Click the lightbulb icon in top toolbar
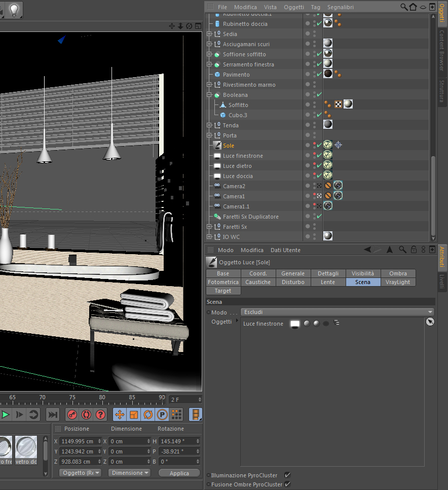Image resolution: width=448 pixels, height=490 pixels. (x=14, y=9)
